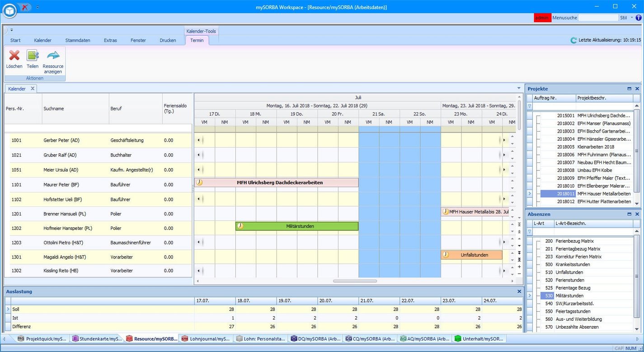Expand the Soll row in Auslastung
This screenshot has height=352, width=644.
(x=8, y=309)
